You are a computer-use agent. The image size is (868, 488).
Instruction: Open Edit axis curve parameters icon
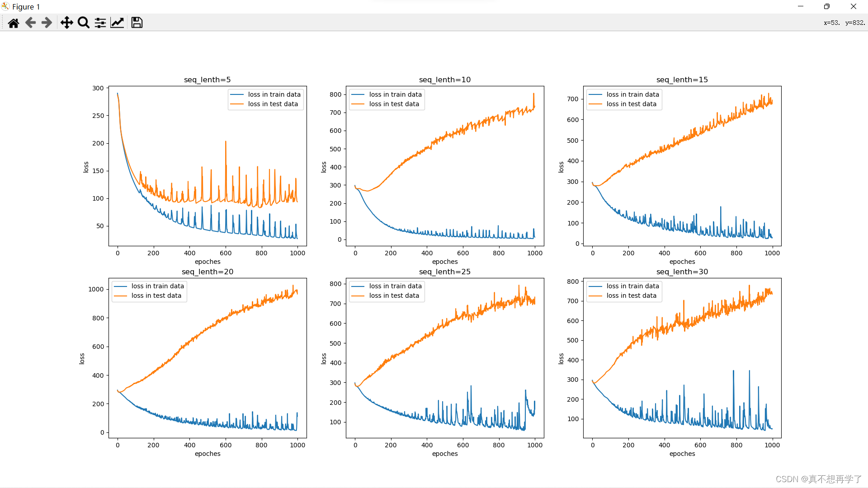click(117, 23)
